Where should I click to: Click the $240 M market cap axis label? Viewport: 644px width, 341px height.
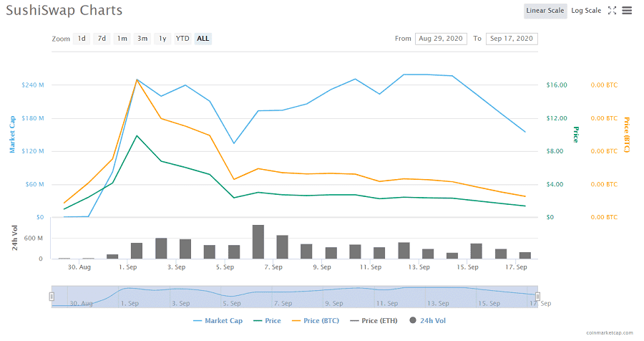pyautogui.click(x=33, y=85)
